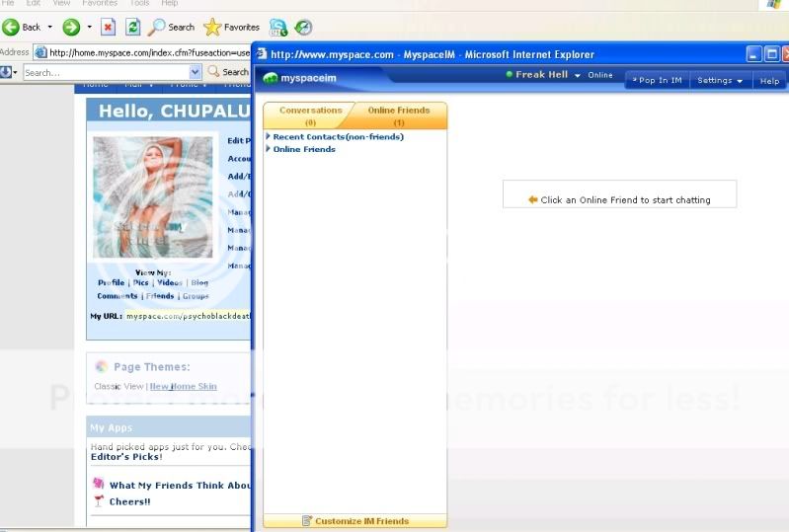Expand Recent Contacts(non-friends) group
The height and width of the screenshot is (532, 789).
[269, 136]
